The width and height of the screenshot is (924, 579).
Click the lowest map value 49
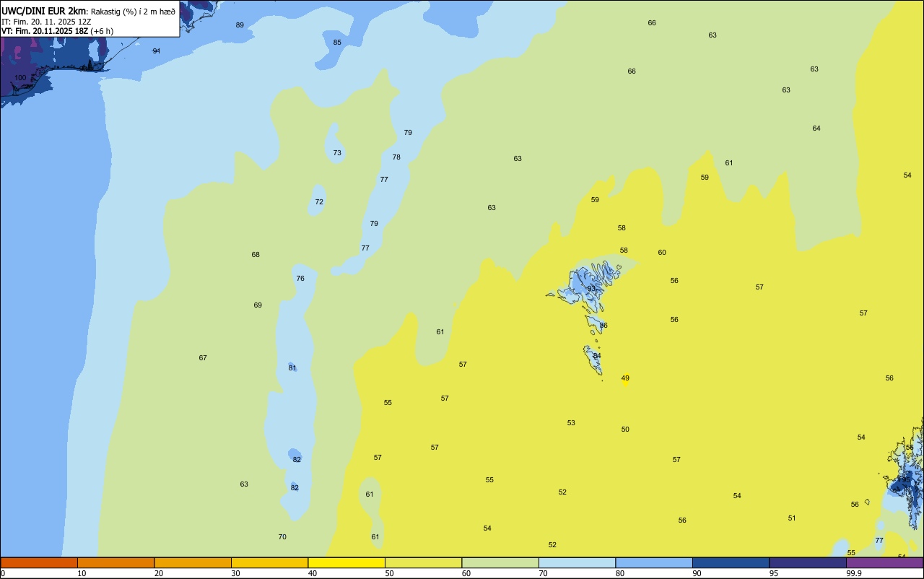click(625, 378)
